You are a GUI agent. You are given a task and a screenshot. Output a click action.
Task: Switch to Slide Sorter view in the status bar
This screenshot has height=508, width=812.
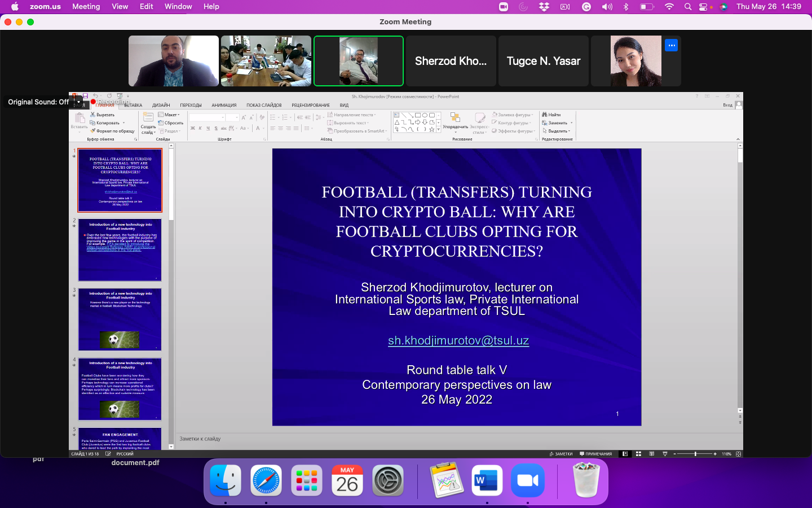click(x=638, y=453)
